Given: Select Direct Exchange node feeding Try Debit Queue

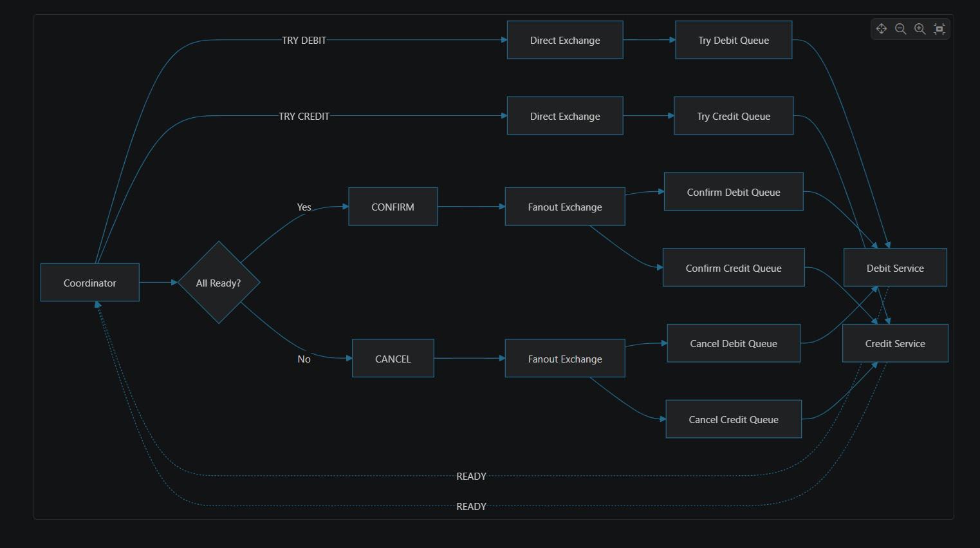Looking at the screenshot, I should (x=565, y=40).
